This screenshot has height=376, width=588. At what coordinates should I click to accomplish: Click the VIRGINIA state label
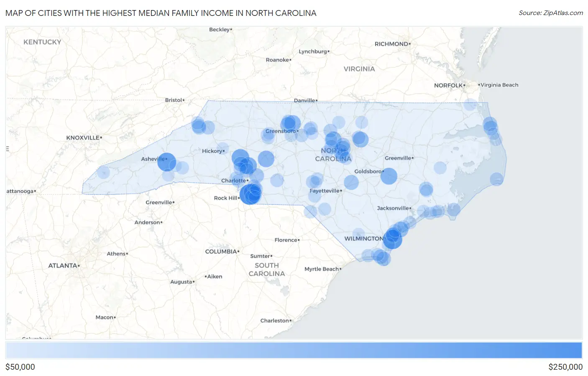(x=359, y=69)
